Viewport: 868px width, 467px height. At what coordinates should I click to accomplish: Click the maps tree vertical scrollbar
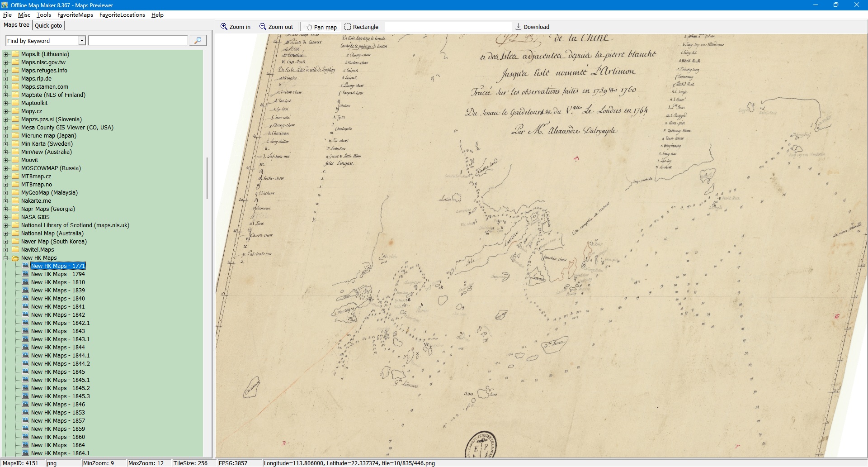[x=207, y=178]
